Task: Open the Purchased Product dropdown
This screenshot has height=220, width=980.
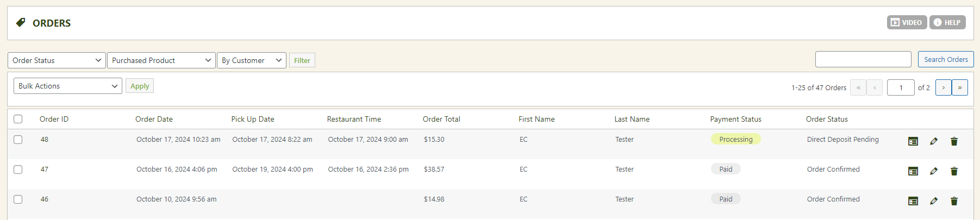Action: pos(161,60)
